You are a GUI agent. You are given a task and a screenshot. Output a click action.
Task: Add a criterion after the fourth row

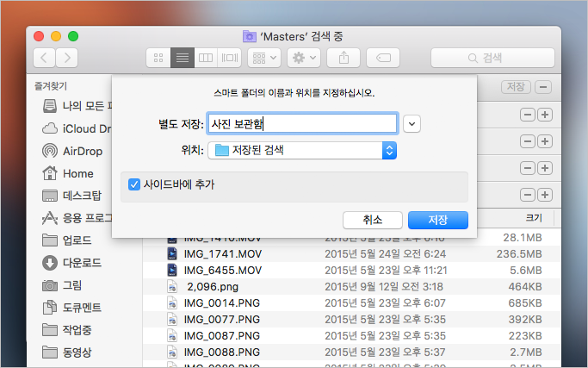click(x=545, y=195)
